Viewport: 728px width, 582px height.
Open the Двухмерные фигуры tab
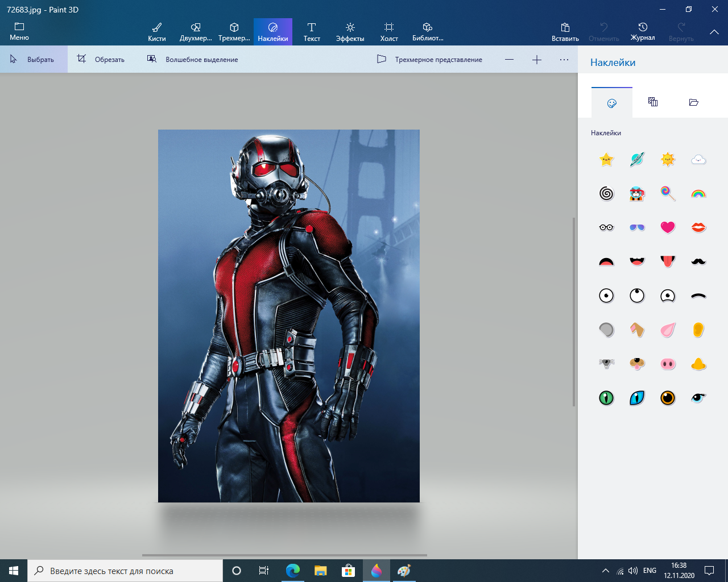[196, 32]
